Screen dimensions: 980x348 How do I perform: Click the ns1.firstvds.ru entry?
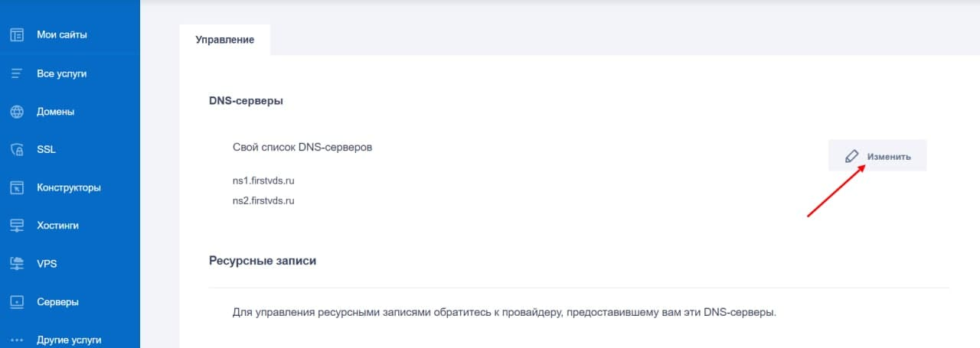263,181
